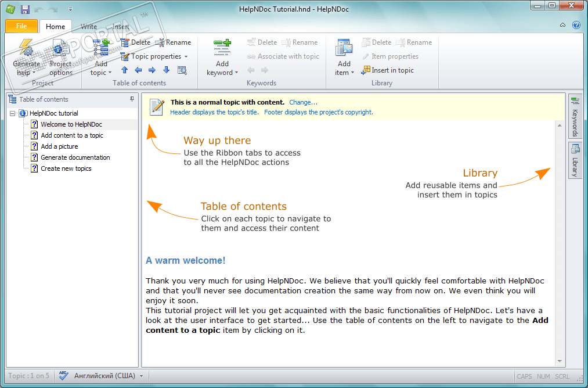Image resolution: width=588 pixels, height=388 pixels.
Task: Move topic right with the right arrow
Action: coord(152,70)
